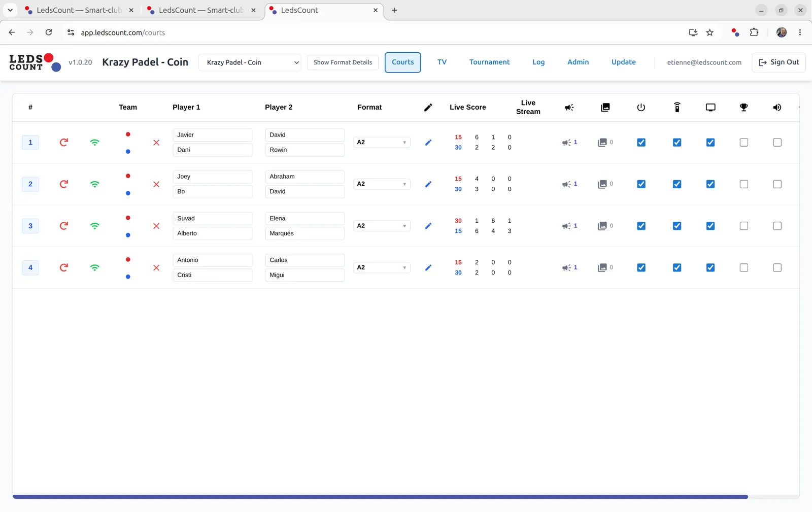Toggle the power checkbox for court 4
This screenshot has width=812, height=512.
[641, 267]
